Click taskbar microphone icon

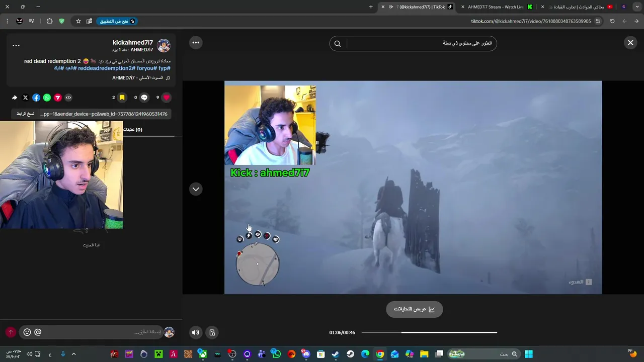point(63,354)
